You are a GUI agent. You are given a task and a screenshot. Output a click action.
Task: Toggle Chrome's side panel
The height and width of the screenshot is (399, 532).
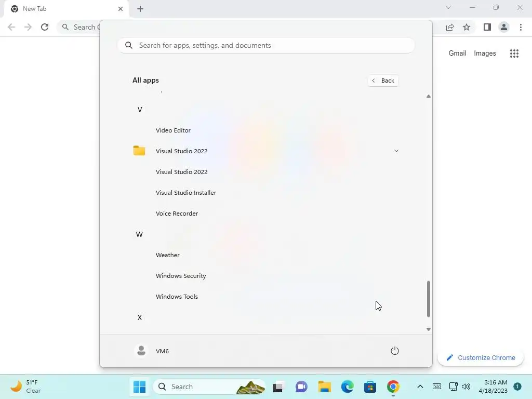coord(487,27)
